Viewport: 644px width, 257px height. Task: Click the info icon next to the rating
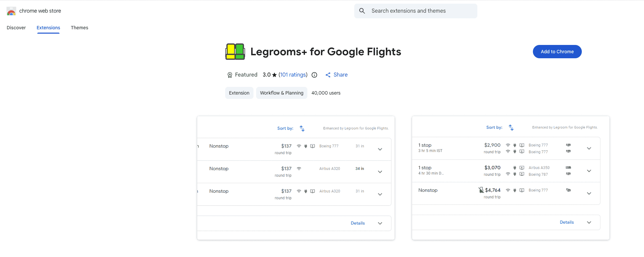click(x=314, y=75)
